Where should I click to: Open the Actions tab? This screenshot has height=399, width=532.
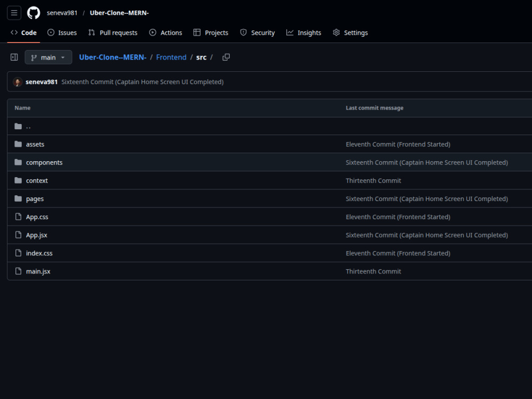(x=165, y=32)
